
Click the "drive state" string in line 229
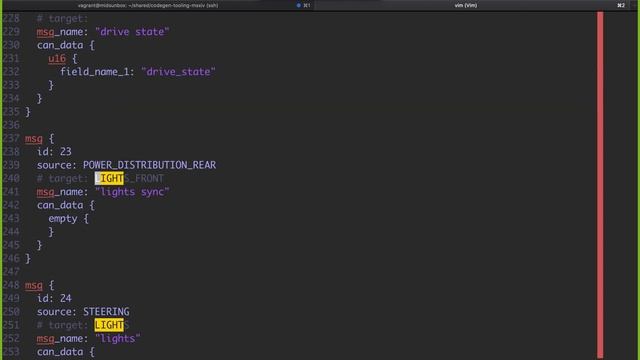(x=132, y=32)
